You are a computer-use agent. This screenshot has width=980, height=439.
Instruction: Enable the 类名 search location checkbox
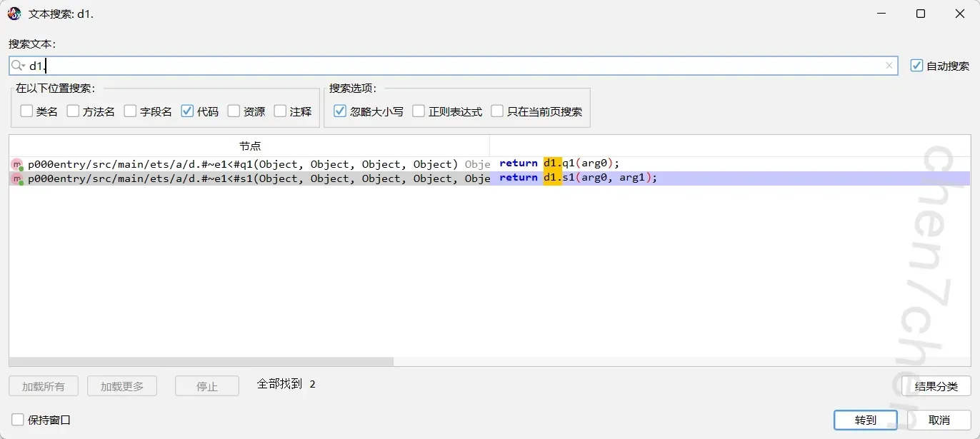click(x=26, y=111)
